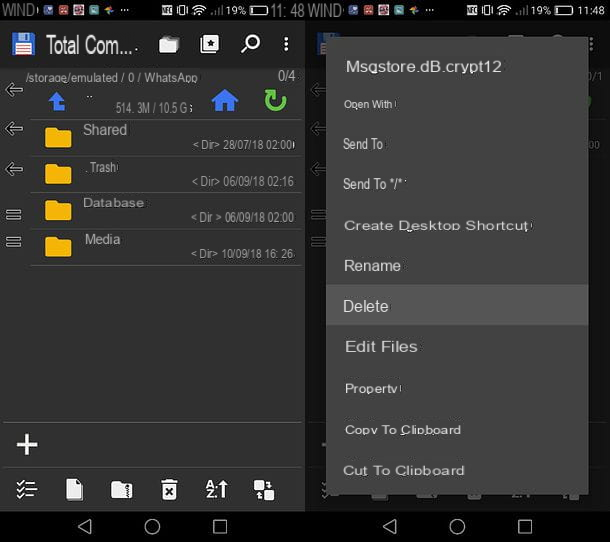Choose Copy To Clipboard
The image size is (610, 542).
[x=457, y=430]
